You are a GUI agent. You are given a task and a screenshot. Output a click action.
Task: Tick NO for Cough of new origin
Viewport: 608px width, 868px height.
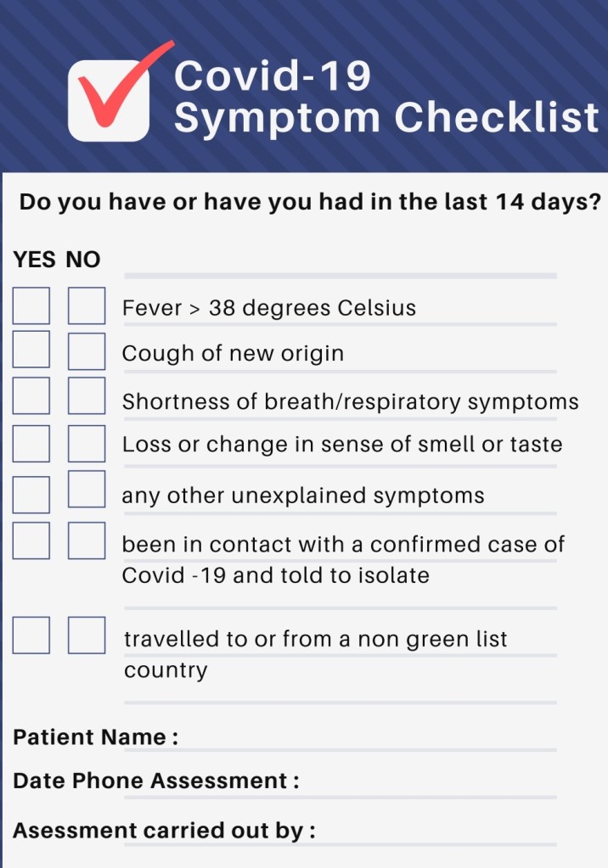pos(87,351)
